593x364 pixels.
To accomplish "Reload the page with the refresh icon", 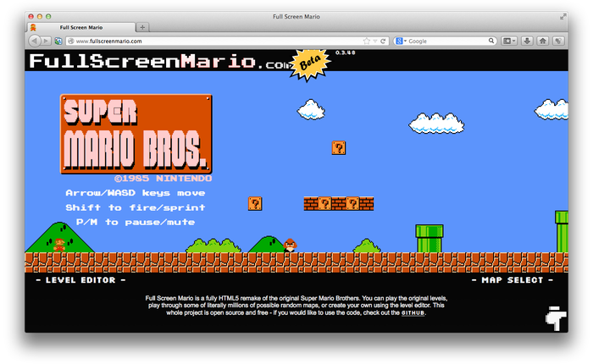I will pyautogui.click(x=383, y=41).
